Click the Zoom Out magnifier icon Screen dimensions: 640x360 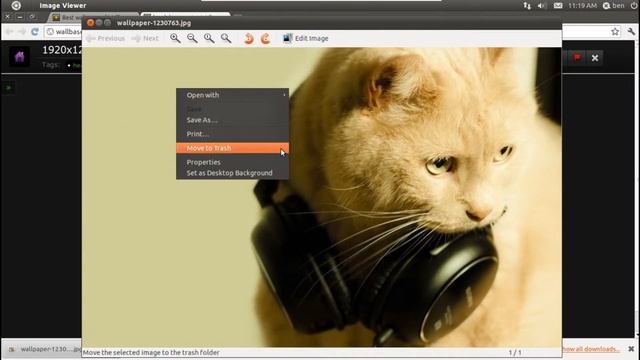(192, 38)
